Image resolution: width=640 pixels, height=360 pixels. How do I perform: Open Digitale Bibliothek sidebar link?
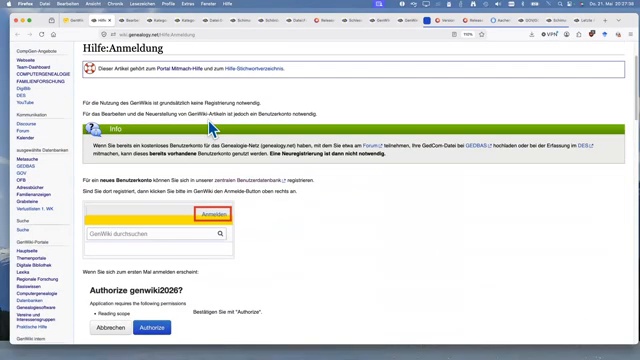[34, 265]
